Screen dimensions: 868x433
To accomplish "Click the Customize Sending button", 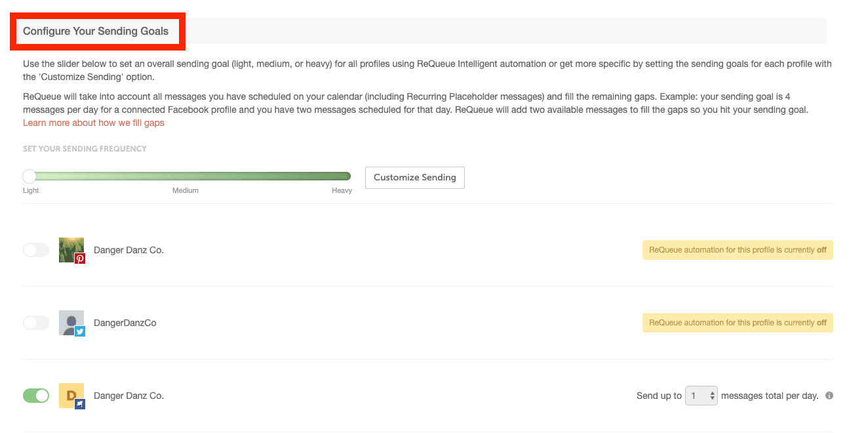I will click(415, 178).
